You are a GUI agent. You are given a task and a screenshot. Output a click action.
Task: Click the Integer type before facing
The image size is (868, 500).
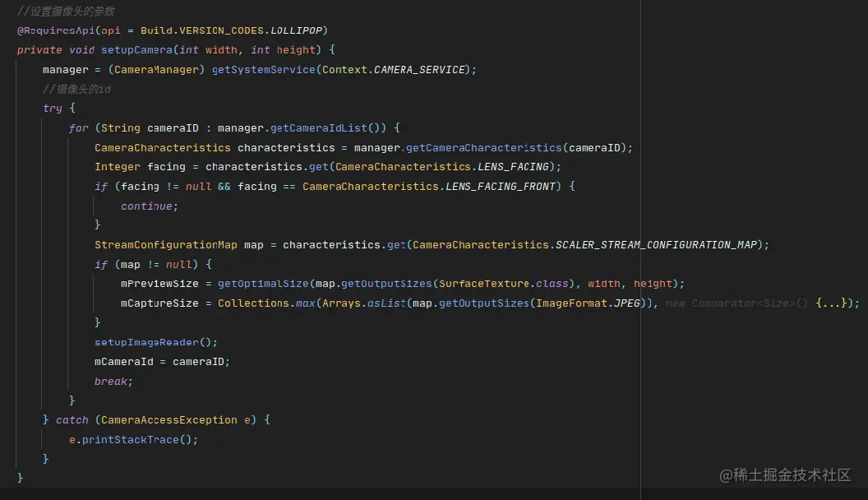click(118, 167)
